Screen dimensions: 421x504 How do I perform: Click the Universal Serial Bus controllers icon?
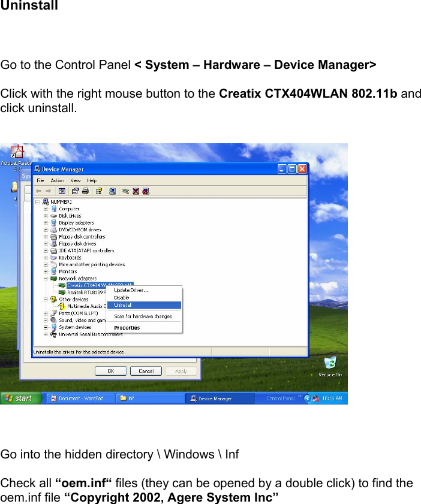54,334
